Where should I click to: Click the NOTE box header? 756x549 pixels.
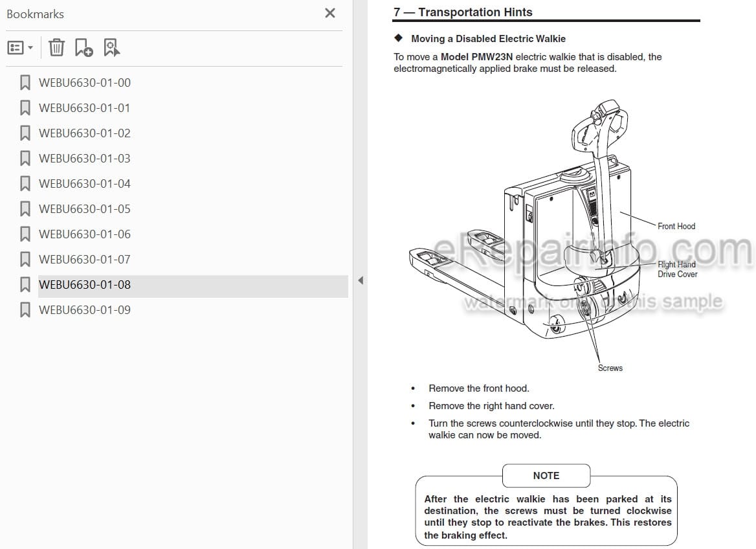[546, 476]
